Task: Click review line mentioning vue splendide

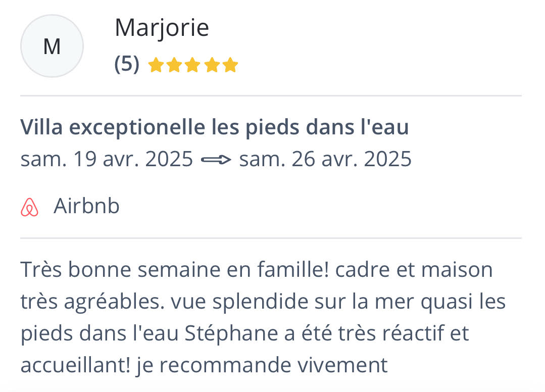Action: (x=263, y=301)
